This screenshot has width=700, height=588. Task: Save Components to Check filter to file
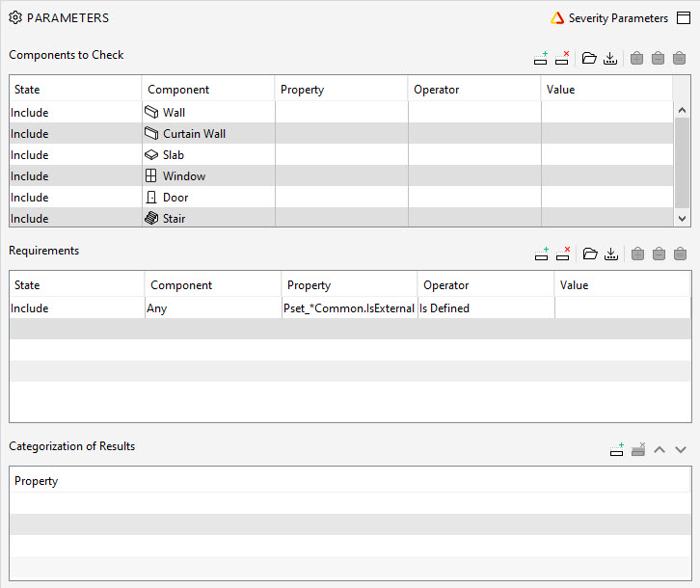point(610,59)
